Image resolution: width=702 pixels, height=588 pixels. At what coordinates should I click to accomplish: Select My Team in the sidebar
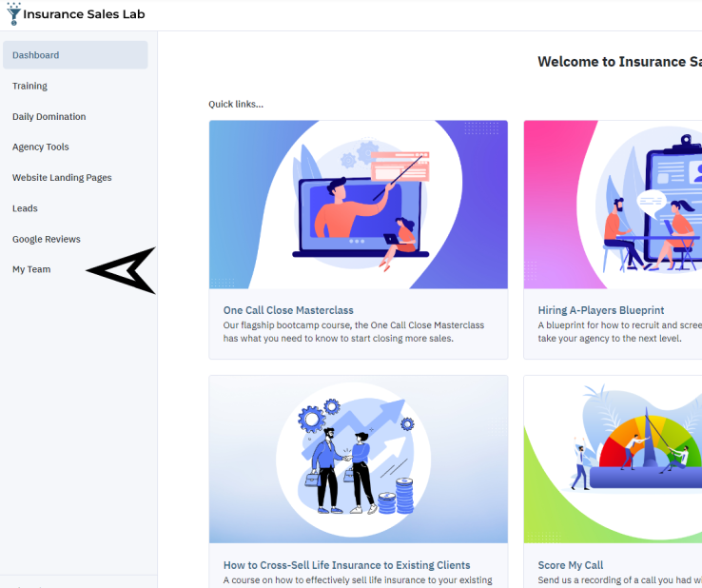click(31, 269)
